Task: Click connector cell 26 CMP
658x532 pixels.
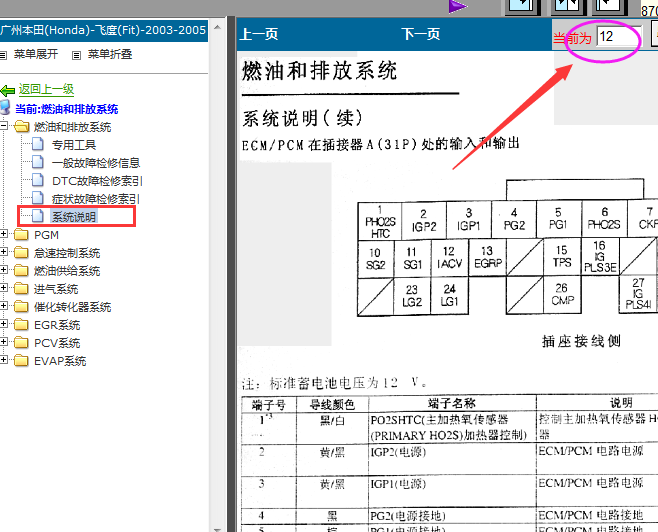Action: (x=562, y=294)
